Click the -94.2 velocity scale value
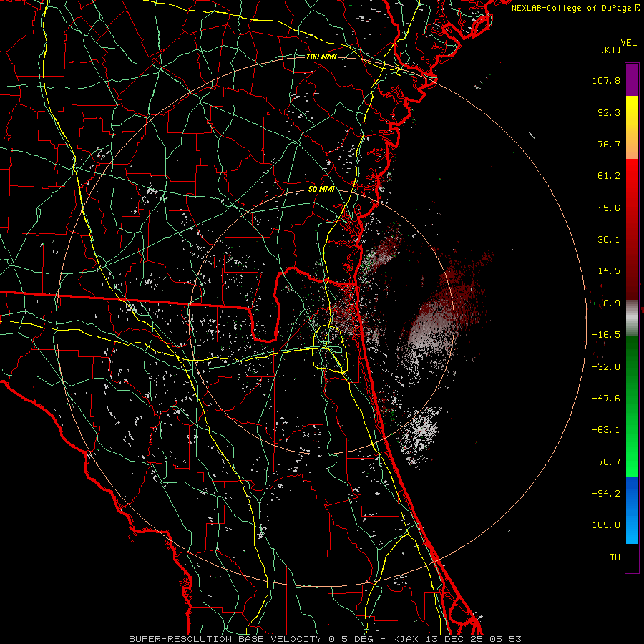Image resolution: width=644 pixels, height=644 pixels. point(606,494)
